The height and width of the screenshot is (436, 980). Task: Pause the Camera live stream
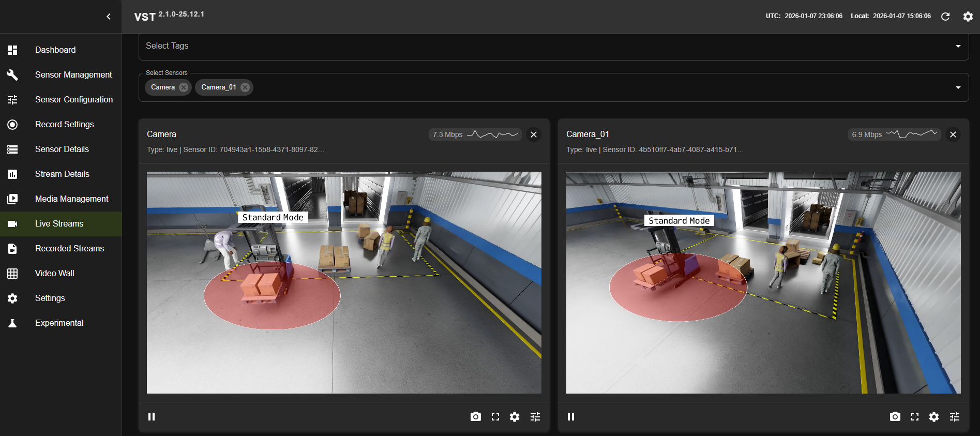pos(152,417)
